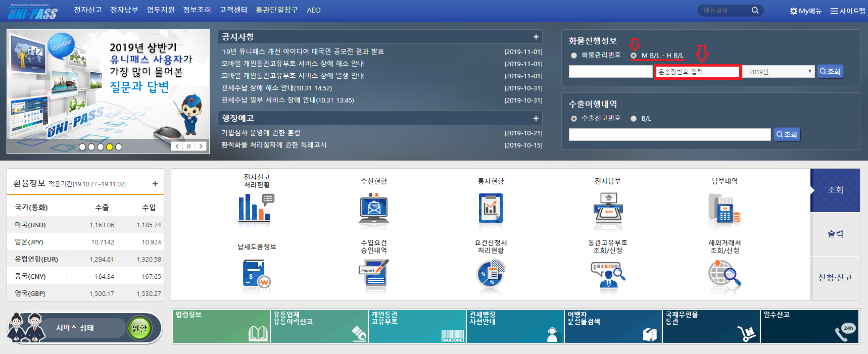
Task: Focus the 수출이행내역 number input field
Action: [x=670, y=134]
